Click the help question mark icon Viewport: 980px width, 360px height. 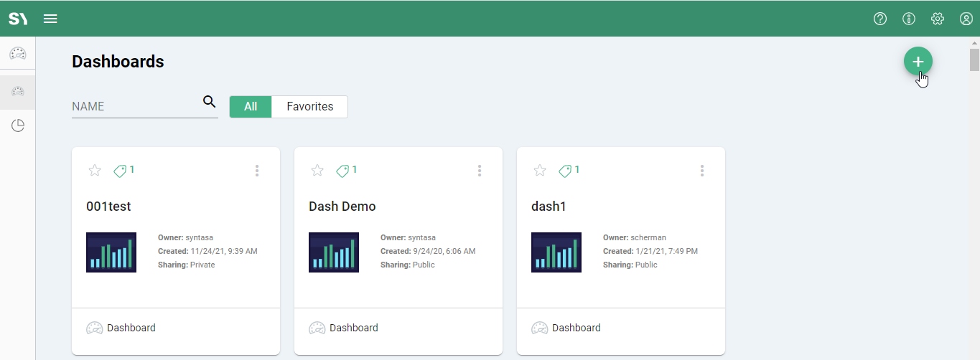click(880, 19)
